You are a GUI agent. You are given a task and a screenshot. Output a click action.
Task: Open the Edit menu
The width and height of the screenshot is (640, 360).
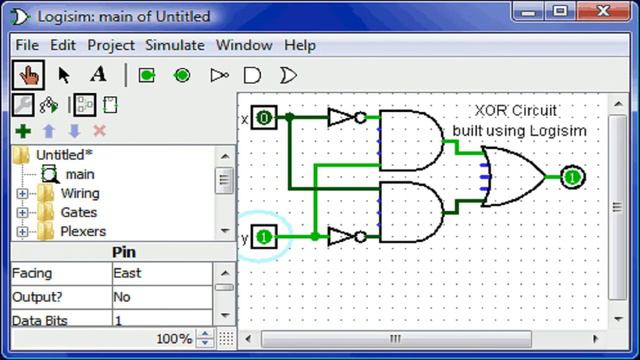coord(63,45)
